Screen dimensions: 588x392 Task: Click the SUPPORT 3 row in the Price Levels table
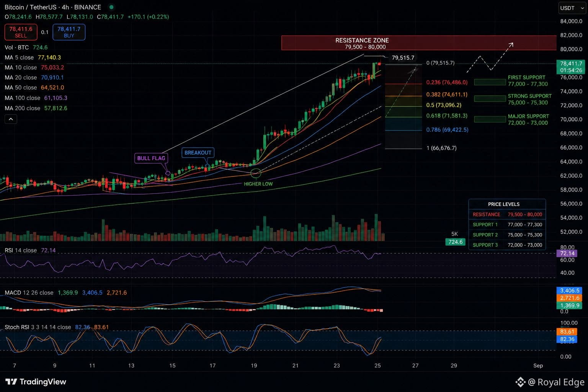(507, 245)
